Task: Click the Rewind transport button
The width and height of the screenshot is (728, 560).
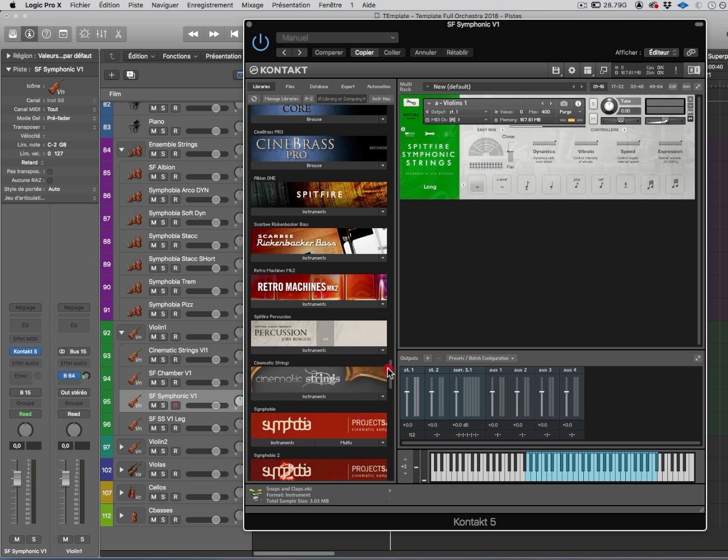Action: coord(193,34)
